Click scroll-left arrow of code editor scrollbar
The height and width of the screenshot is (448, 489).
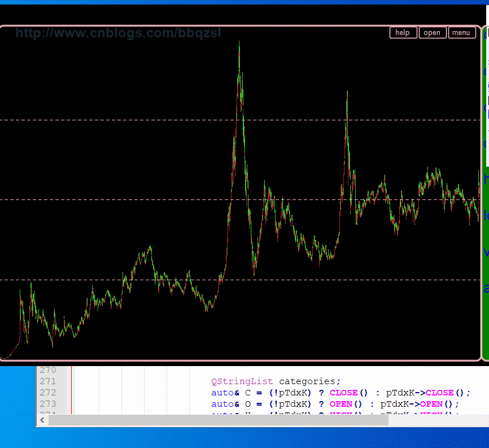pos(42,420)
